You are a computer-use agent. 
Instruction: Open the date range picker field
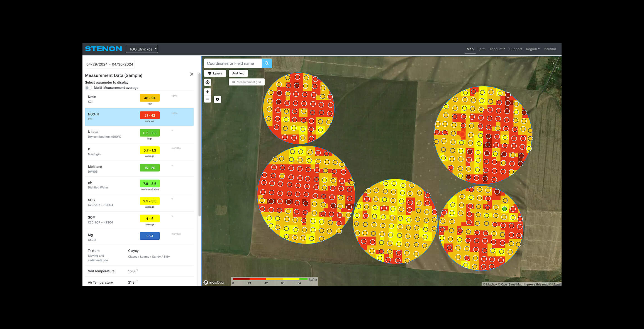[x=109, y=64]
